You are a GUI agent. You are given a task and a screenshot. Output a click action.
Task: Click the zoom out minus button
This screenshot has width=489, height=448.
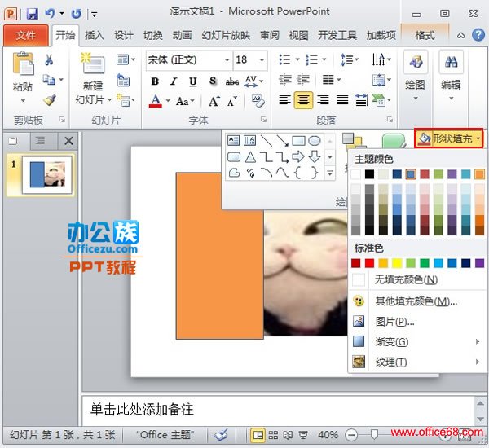coord(351,435)
